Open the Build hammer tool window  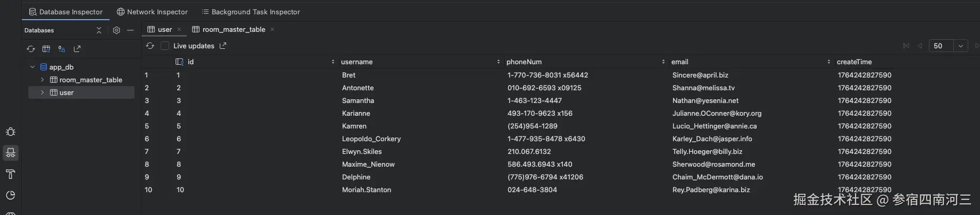pyautogui.click(x=10, y=174)
